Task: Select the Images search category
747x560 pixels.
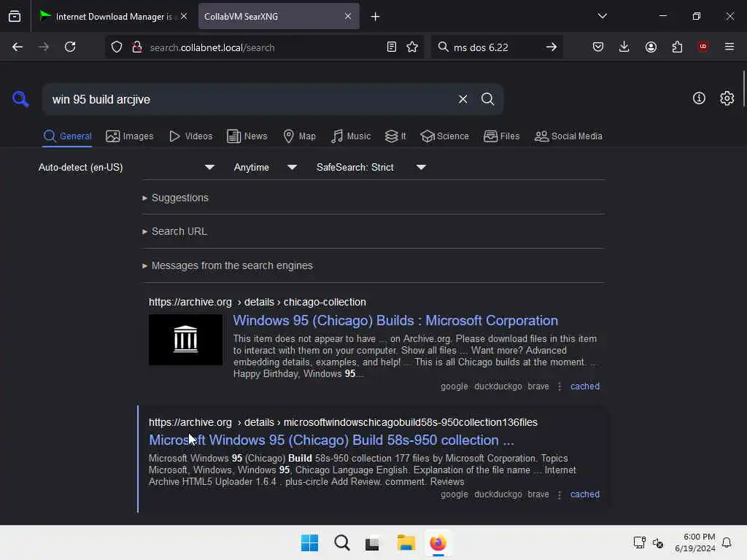Action: point(130,136)
